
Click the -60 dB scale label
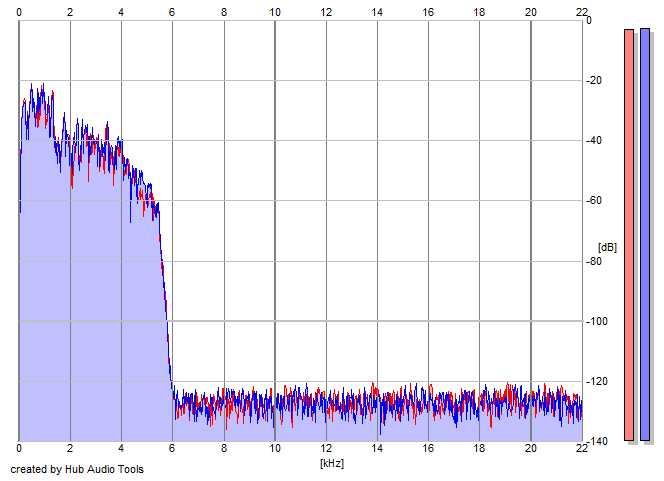pos(594,201)
